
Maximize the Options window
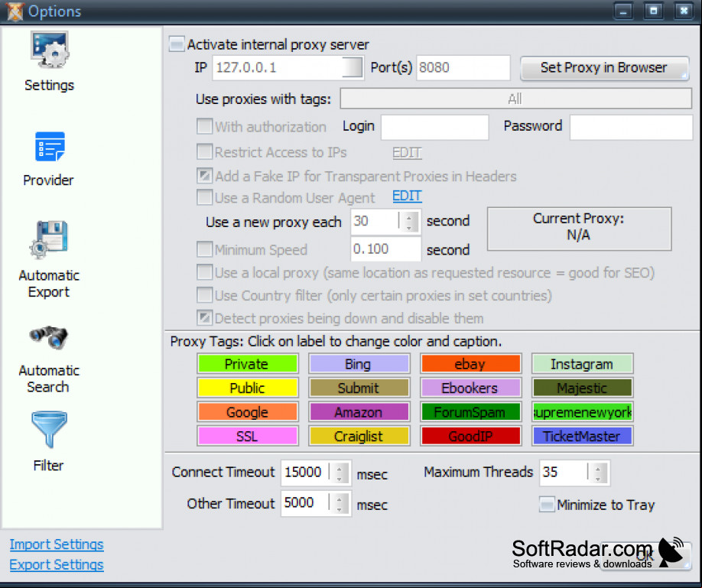coord(653,11)
